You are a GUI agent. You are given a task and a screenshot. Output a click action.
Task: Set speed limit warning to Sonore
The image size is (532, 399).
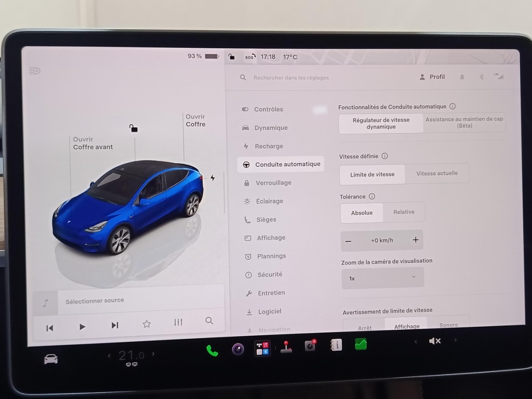[448, 324]
